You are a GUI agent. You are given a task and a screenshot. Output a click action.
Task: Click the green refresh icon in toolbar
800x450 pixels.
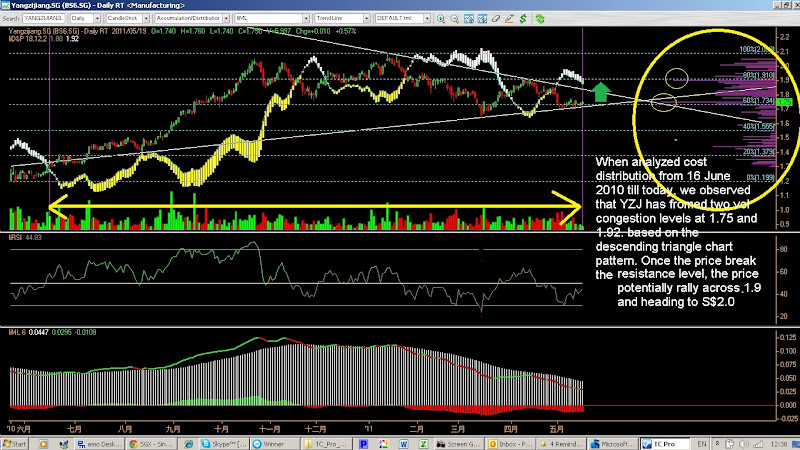tap(540, 19)
